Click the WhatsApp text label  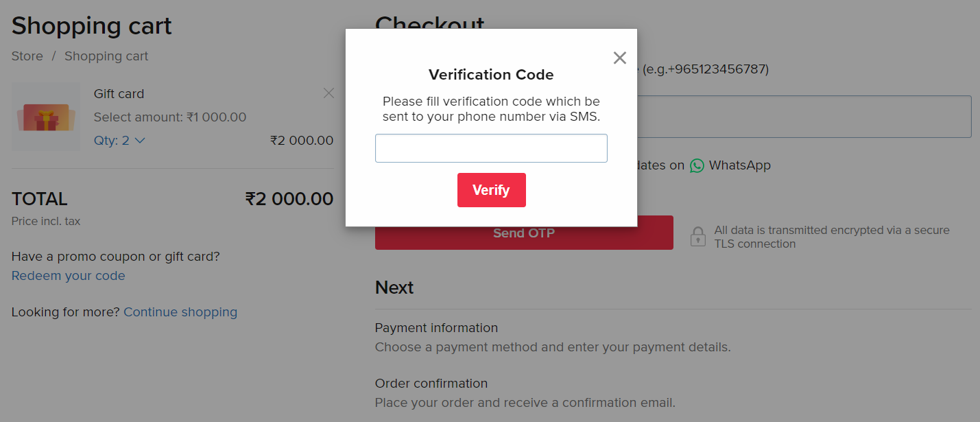(x=740, y=165)
